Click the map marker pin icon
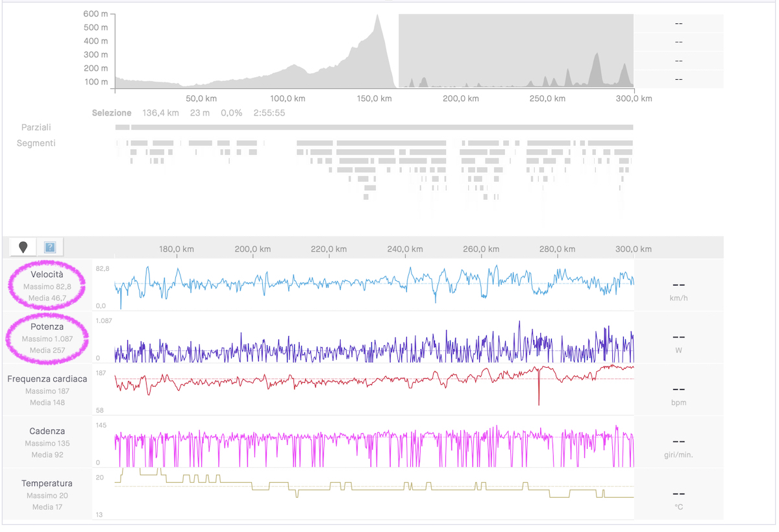 point(23,247)
